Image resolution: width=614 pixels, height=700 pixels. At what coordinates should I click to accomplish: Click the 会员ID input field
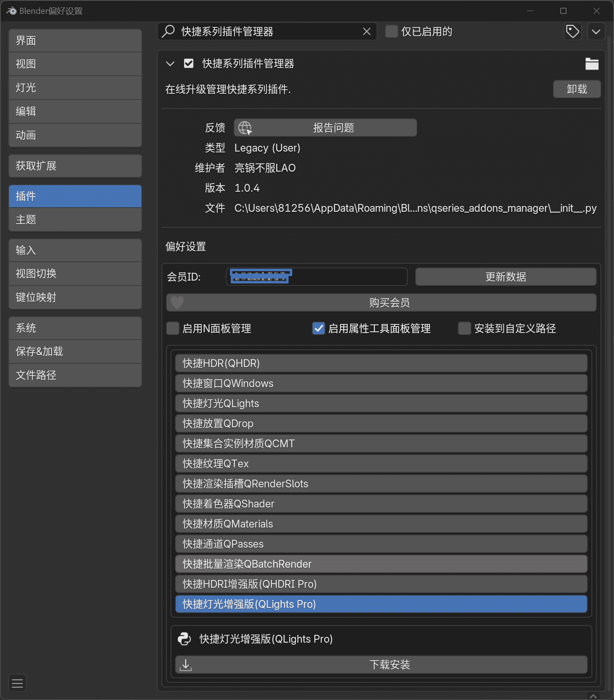[x=317, y=277]
